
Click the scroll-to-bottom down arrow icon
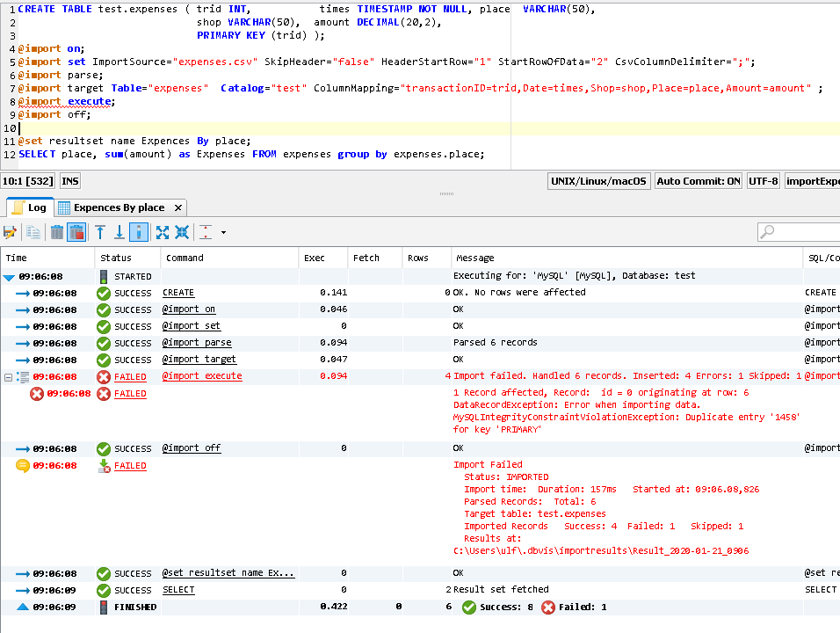(x=119, y=232)
